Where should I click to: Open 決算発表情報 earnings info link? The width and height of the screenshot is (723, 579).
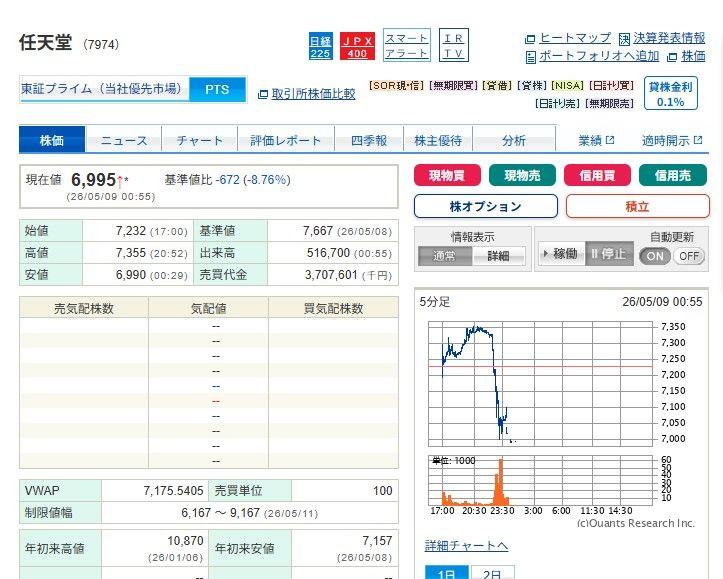[x=669, y=38]
